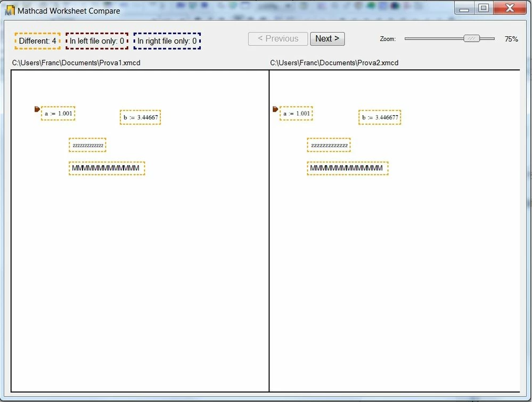Viewport: 532px width, 402px height.
Task: Click the brown marker in the left pane
Action: [37, 109]
